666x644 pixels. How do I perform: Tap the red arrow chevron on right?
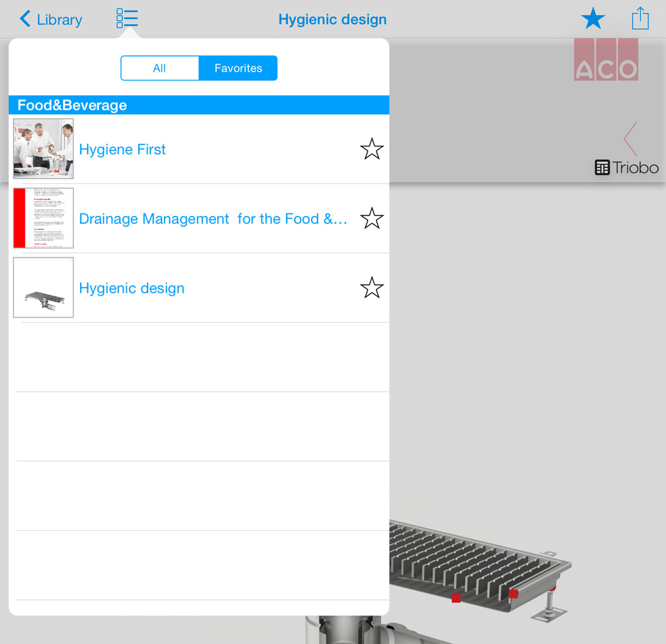[x=630, y=138]
